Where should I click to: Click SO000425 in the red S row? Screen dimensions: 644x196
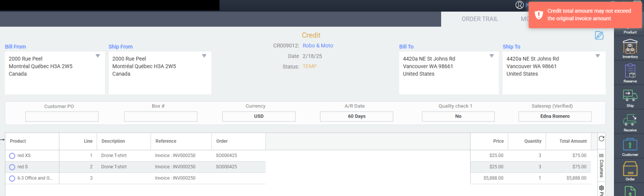point(226,167)
